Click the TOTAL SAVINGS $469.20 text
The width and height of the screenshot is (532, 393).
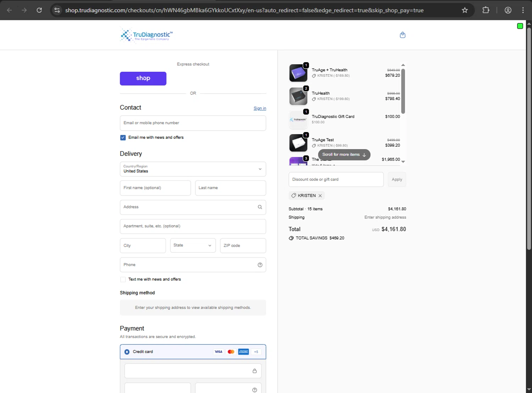click(x=320, y=238)
